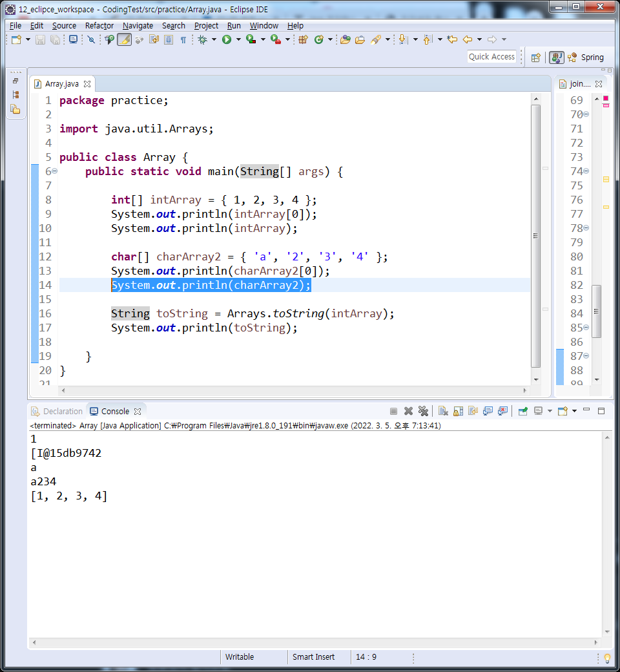
Task: Close the Console view tab
Action: tap(138, 412)
